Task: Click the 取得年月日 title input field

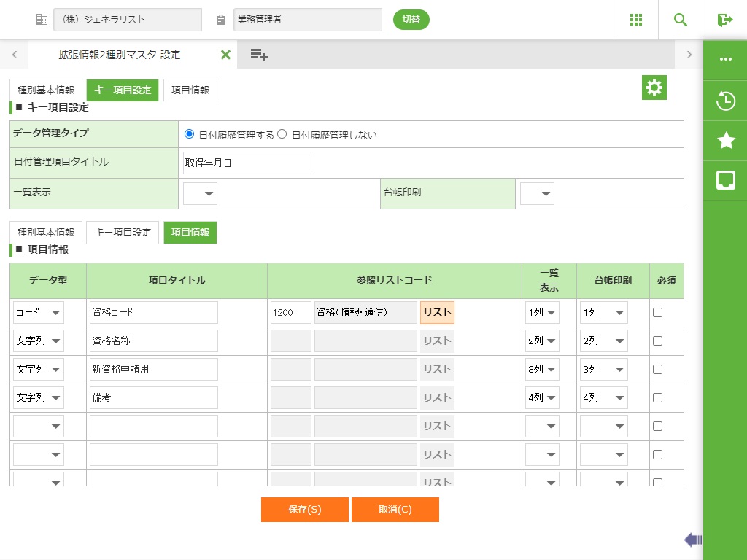Action: tap(247, 163)
